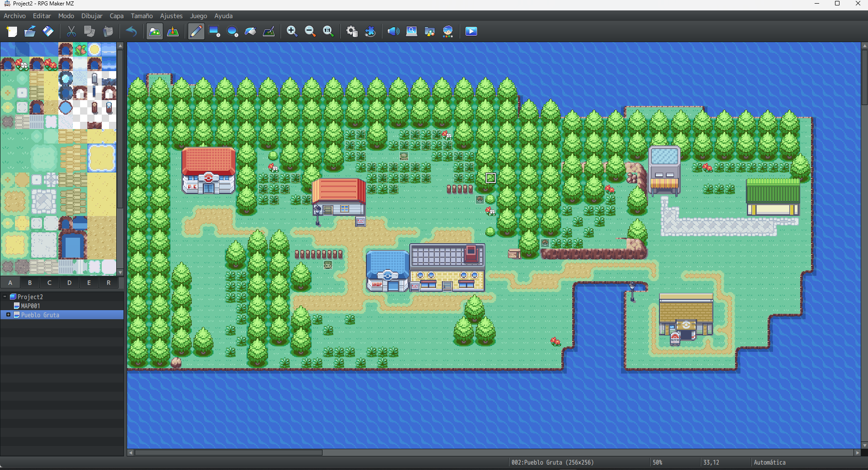Click the map's vertical scrollbar thumb
This screenshot has width=868, height=470.
tap(864, 77)
